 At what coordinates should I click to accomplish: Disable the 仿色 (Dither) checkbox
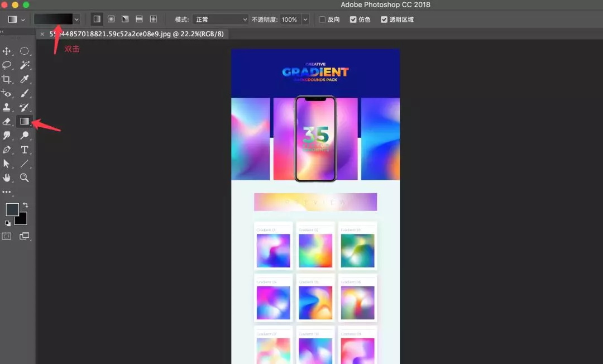coord(352,19)
